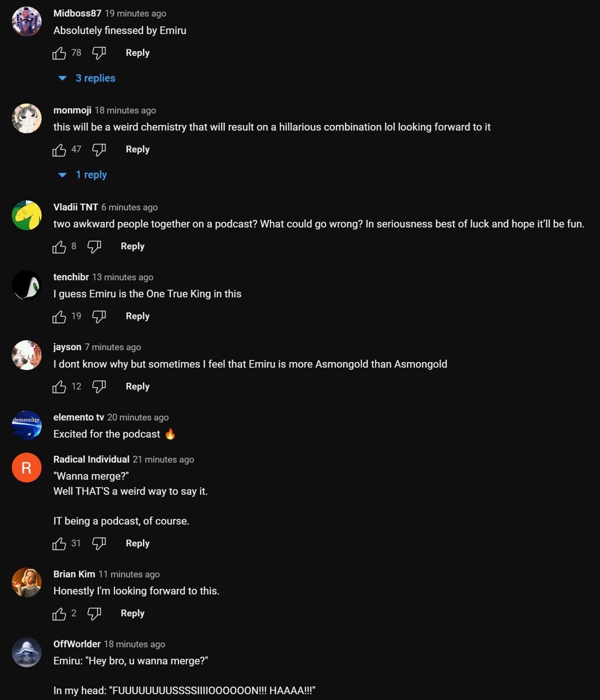This screenshot has height=700, width=600.
Task: Open Radical Individual's channel name link
Action: tap(91, 459)
